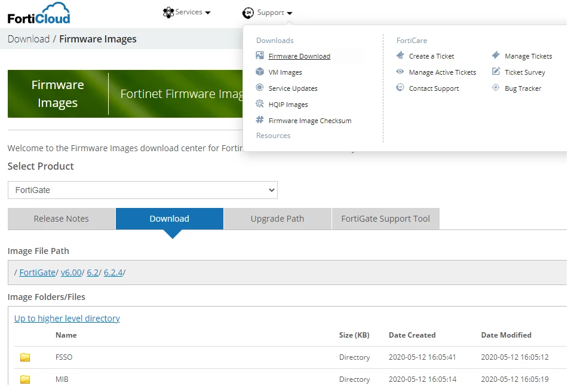Screen dimensions: 571x392
Task: Open the Bug Tracker link
Action: click(523, 88)
